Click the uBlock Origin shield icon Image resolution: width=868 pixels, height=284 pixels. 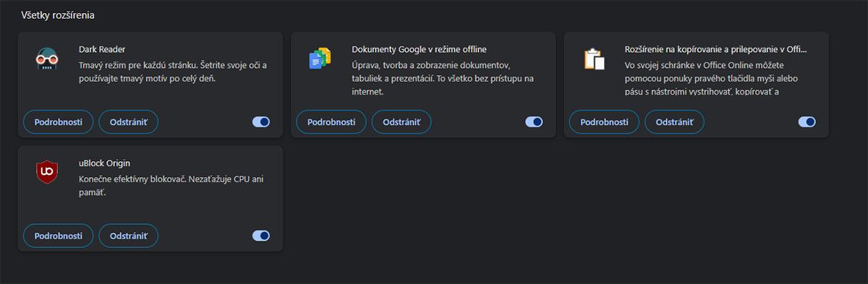pyautogui.click(x=47, y=172)
